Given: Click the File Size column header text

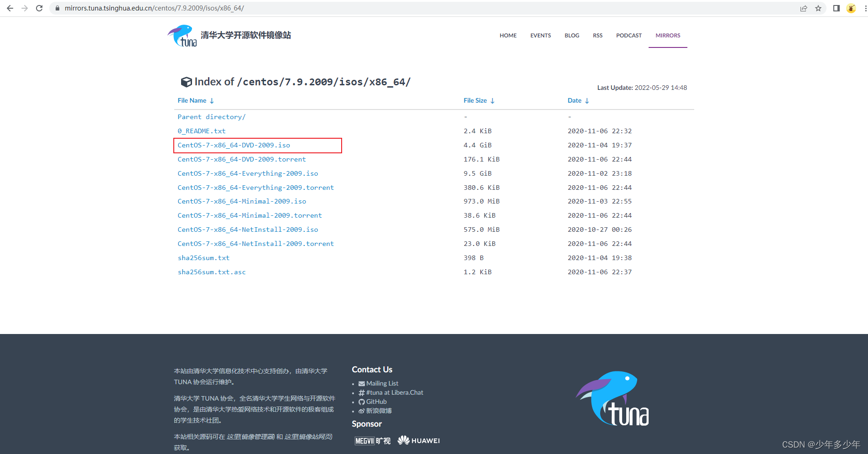Looking at the screenshot, I should [475, 100].
